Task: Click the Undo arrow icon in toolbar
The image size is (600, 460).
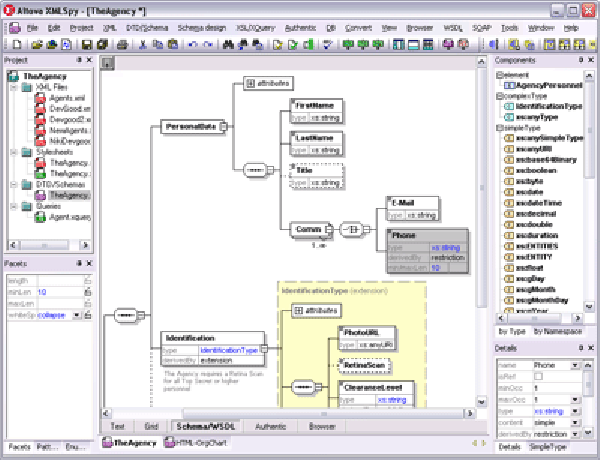Action: point(193,45)
